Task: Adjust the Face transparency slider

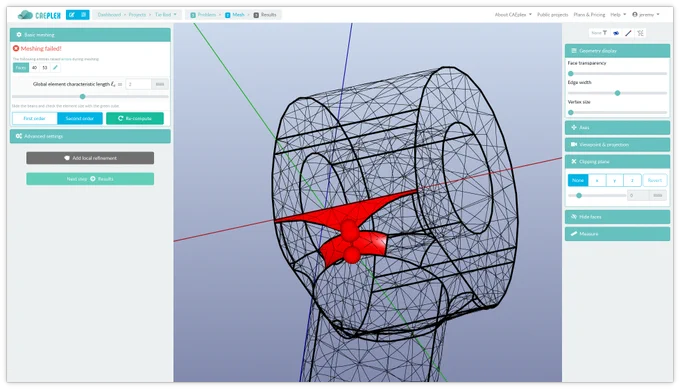Action: (571, 74)
